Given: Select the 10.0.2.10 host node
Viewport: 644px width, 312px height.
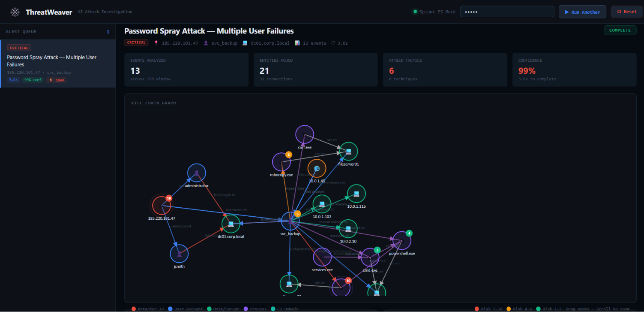Looking at the screenshot, I should [x=348, y=228].
